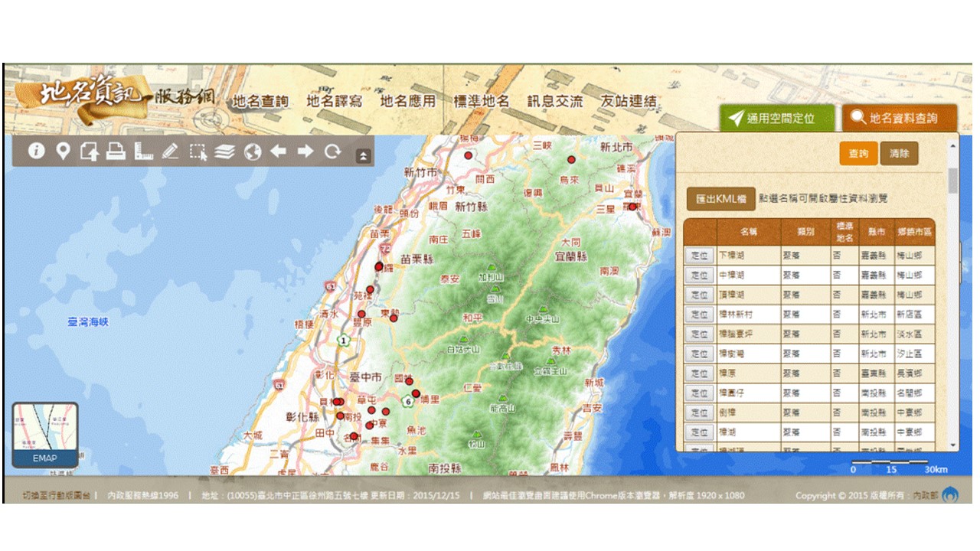Click the info (i) toolbar icon
This screenshot has width=980, height=551.
[x=36, y=151]
